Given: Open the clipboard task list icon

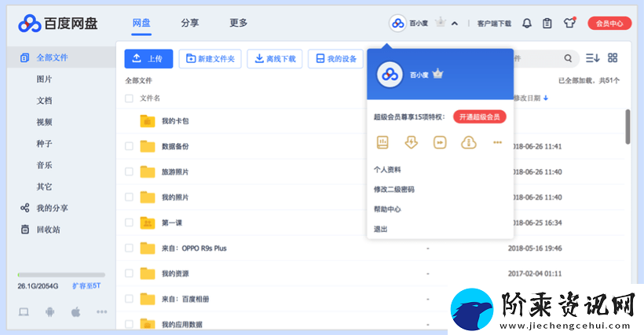Looking at the screenshot, I should tap(547, 24).
